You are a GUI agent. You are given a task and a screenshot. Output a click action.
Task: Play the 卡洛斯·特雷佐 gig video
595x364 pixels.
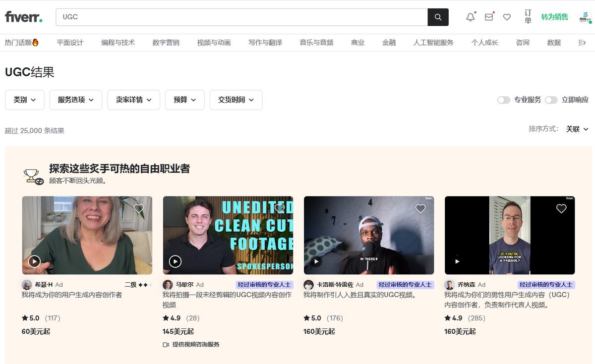click(316, 261)
